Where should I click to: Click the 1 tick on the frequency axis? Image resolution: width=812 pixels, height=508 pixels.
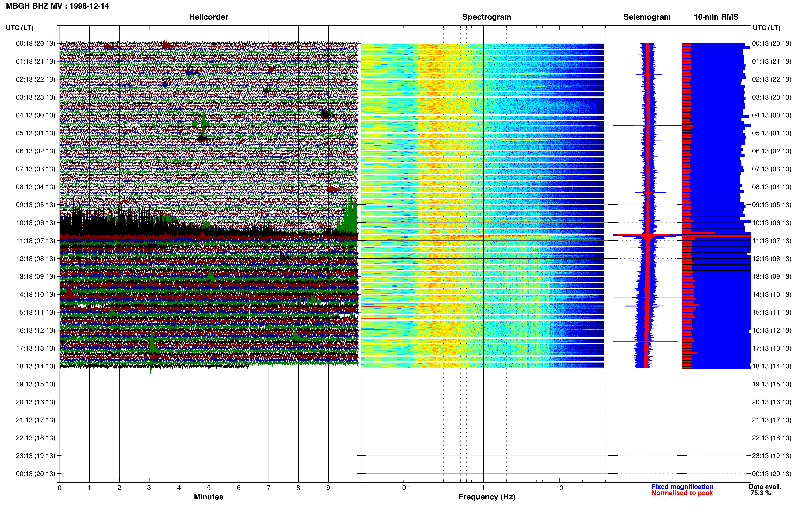pos(483,487)
